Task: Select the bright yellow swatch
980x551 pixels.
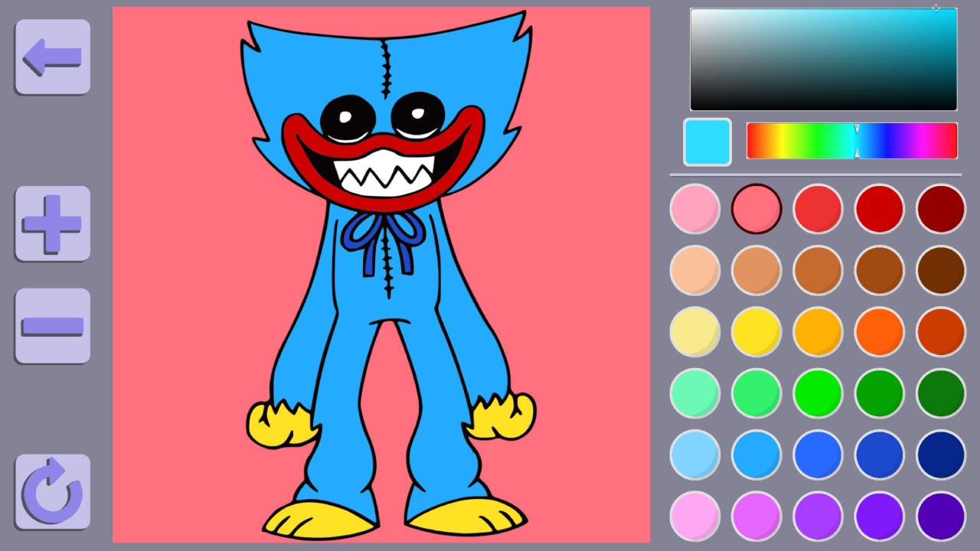Action: 756,331
